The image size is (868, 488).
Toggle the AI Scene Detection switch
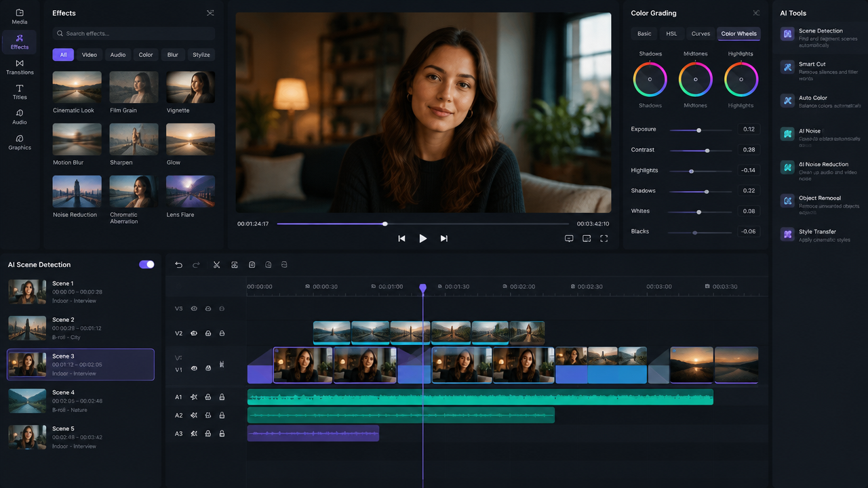click(x=146, y=264)
